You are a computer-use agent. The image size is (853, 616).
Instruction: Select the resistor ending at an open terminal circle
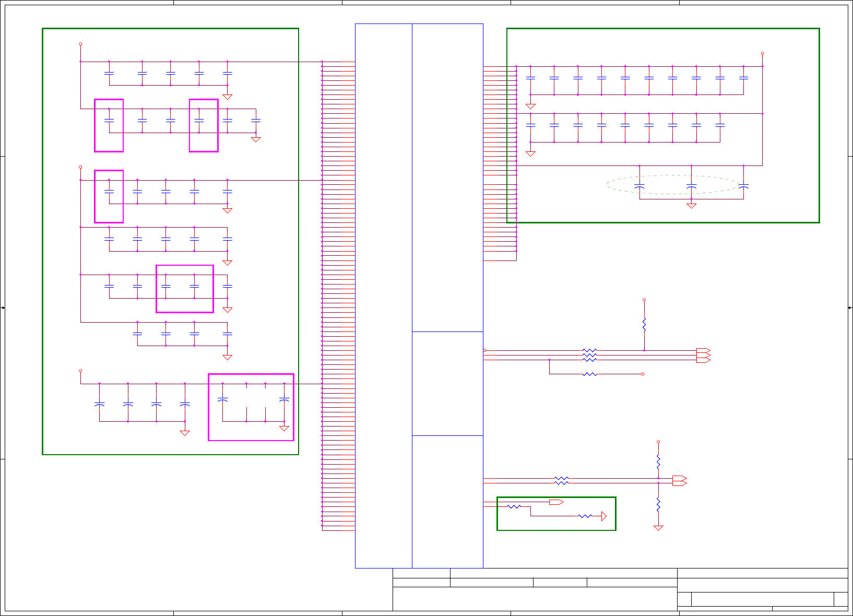click(590, 374)
